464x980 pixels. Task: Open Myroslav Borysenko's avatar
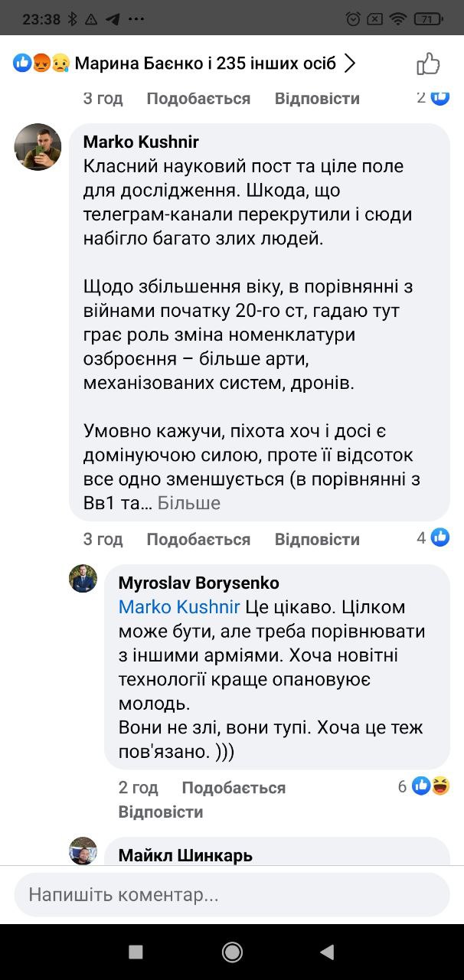(83, 579)
